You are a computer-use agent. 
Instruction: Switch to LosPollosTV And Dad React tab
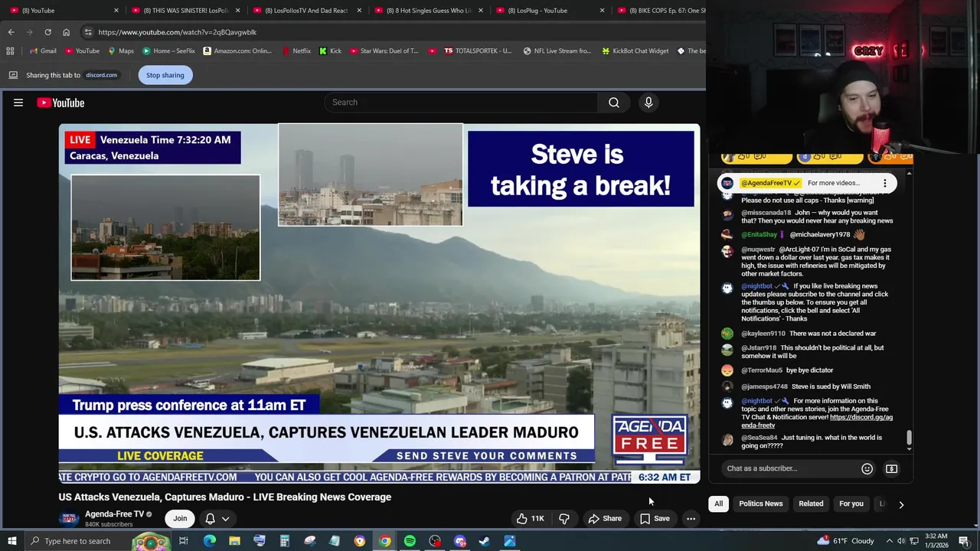308,11
